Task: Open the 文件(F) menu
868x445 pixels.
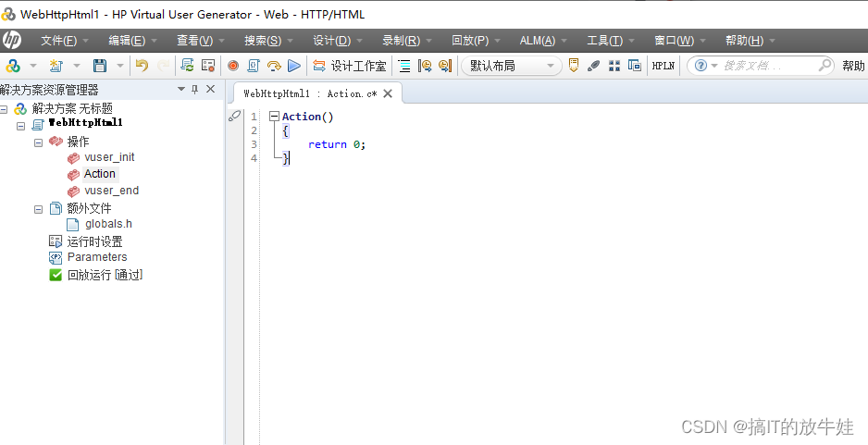Action: 64,41
